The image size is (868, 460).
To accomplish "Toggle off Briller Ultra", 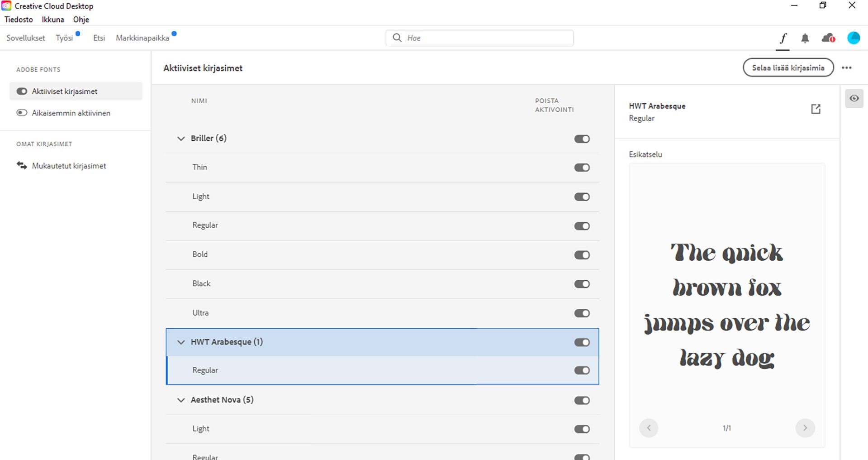I will (x=582, y=313).
